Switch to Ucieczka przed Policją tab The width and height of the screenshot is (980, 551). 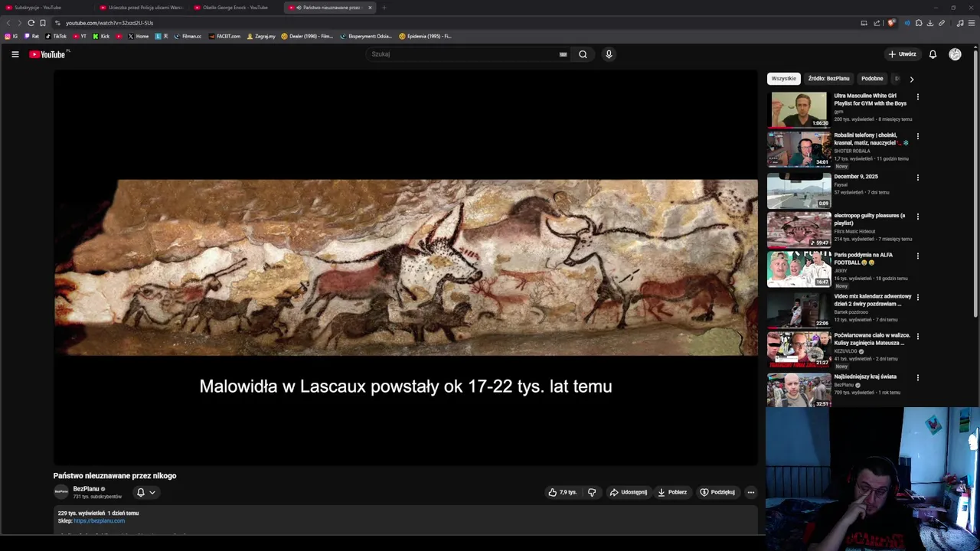click(x=142, y=8)
